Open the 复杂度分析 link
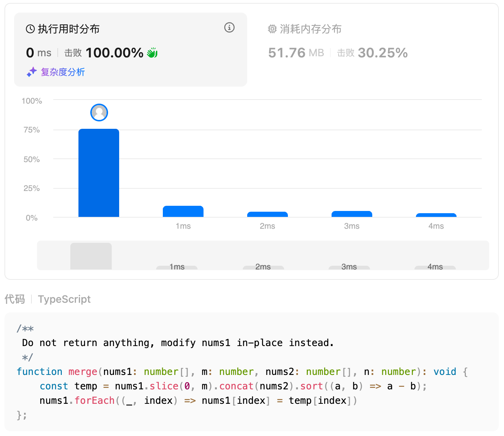 (63, 72)
